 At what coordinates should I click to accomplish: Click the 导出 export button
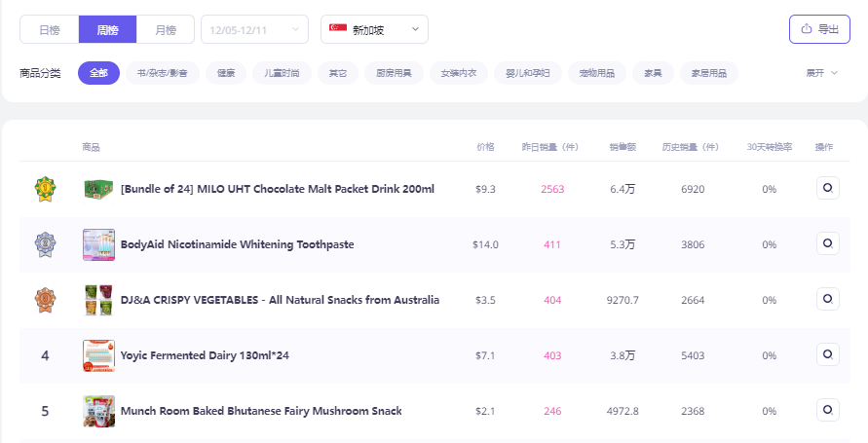[x=819, y=29]
